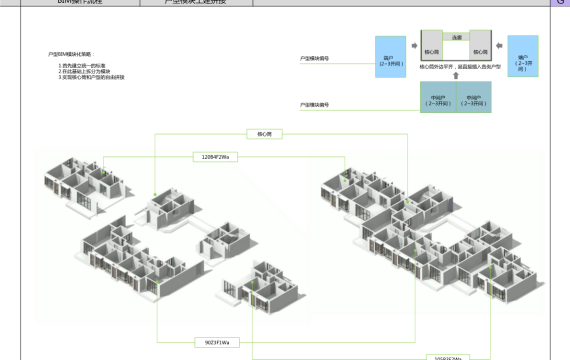Screen dimensions: 570x360
Task: Click the right gray 核心筒 block in the diagram
Action: pos(481,45)
